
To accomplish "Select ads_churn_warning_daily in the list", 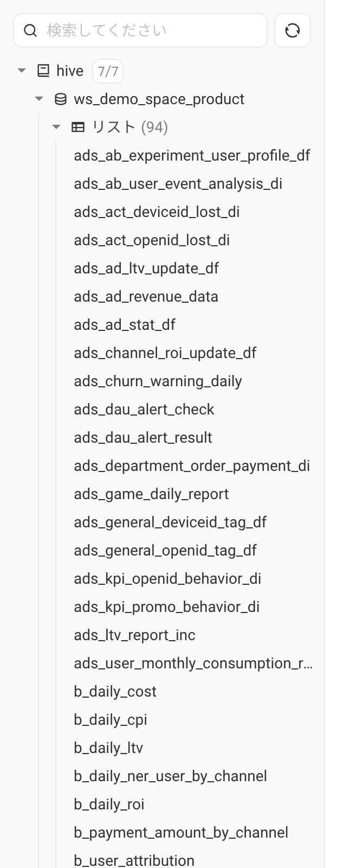I will (158, 381).
